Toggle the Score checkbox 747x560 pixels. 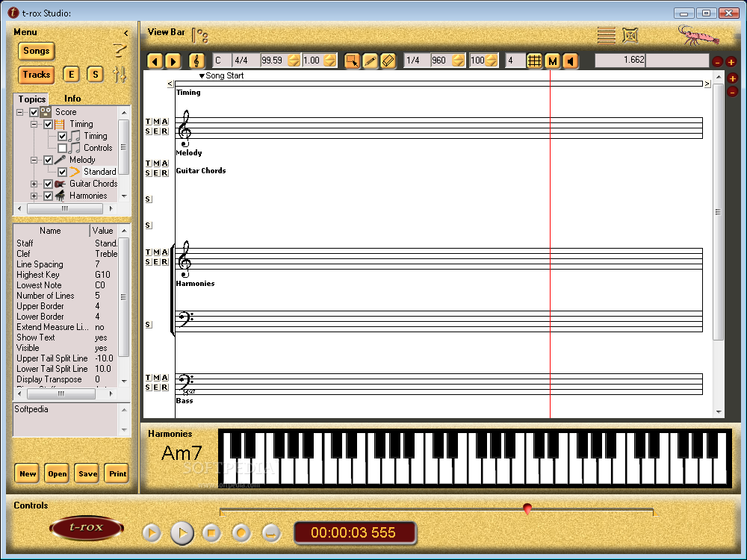click(x=34, y=113)
